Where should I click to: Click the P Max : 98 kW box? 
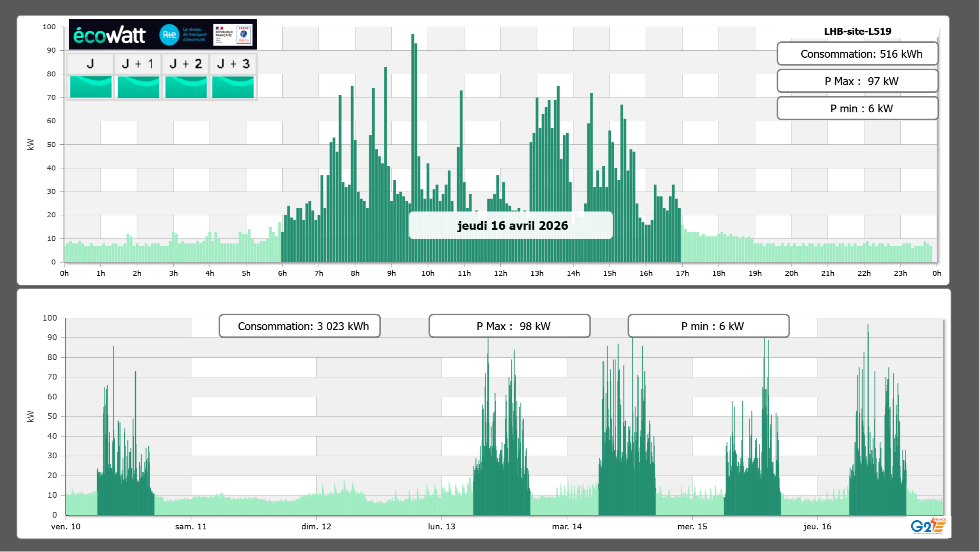click(509, 326)
